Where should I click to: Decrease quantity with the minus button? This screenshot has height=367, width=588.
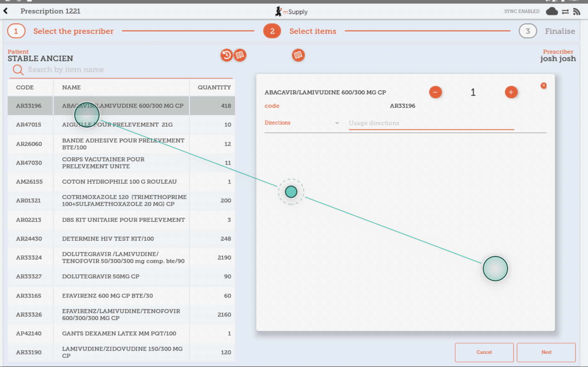[x=436, y=92]
